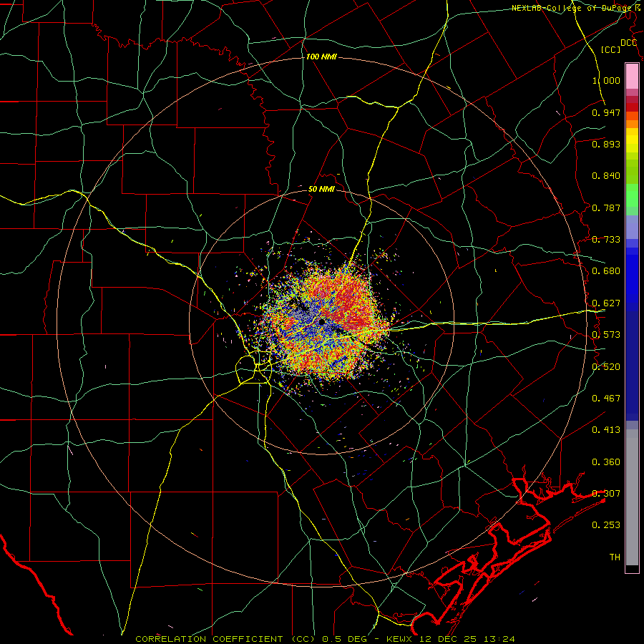Click the 0.680 color scale value

(606, 271)
